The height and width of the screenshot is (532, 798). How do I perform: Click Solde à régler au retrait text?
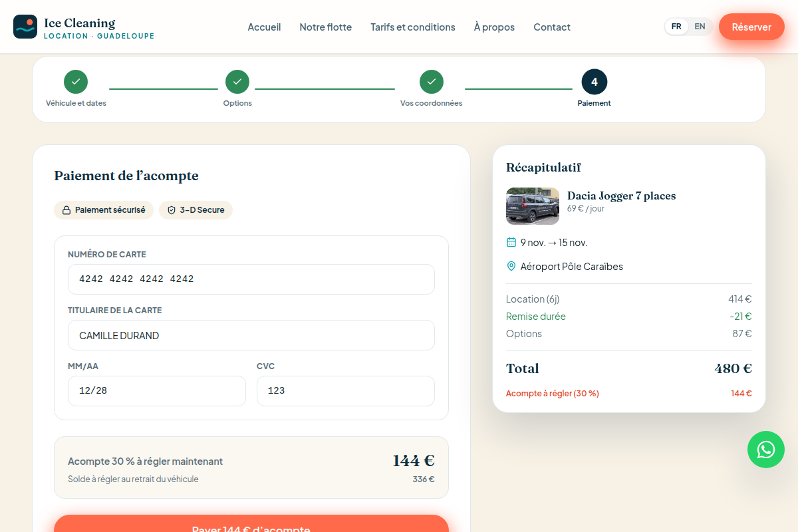tap(133, 479)
